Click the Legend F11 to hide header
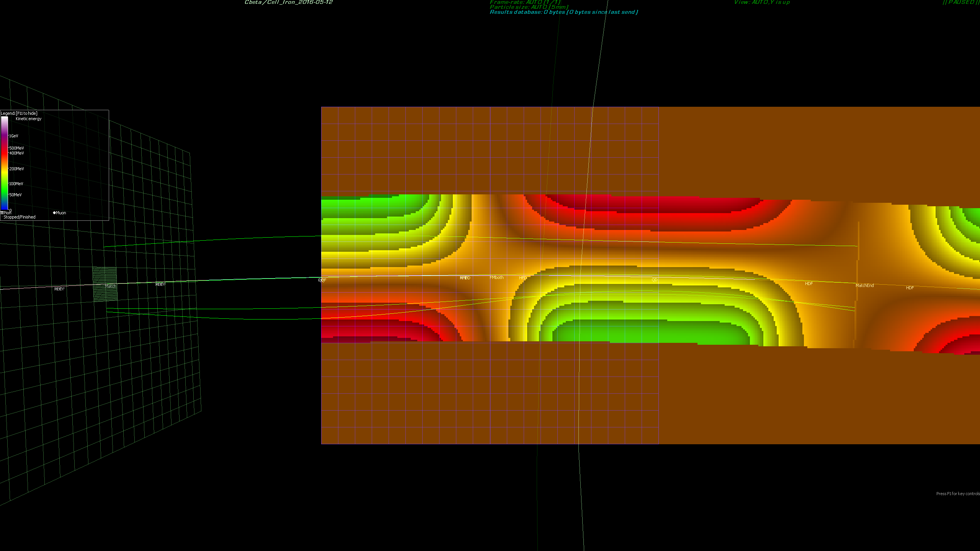Screen dimensions: 980x551 [x=19, y=113]
